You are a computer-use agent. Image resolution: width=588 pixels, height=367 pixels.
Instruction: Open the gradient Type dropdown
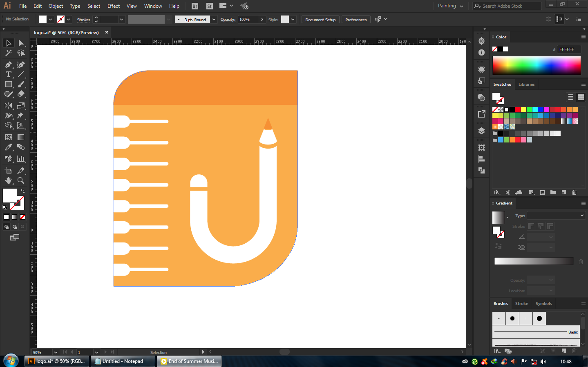click(556, 216)
